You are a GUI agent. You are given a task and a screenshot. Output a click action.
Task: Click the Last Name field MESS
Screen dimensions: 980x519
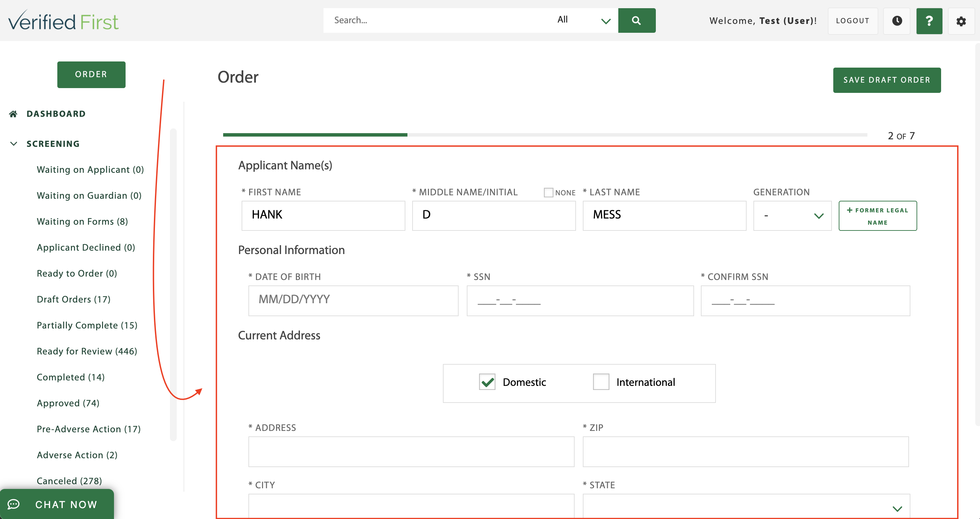pyautogui.click(x=664, y=216)
